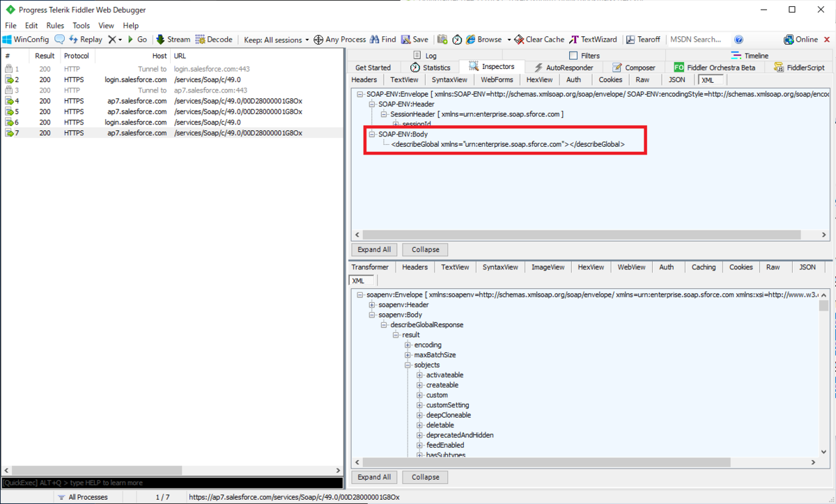Image resolution: width=836 pixels, height=504 pixels.
Task: Open the Fiddler Orchestra Beta tab
Action: coord(715,68)
